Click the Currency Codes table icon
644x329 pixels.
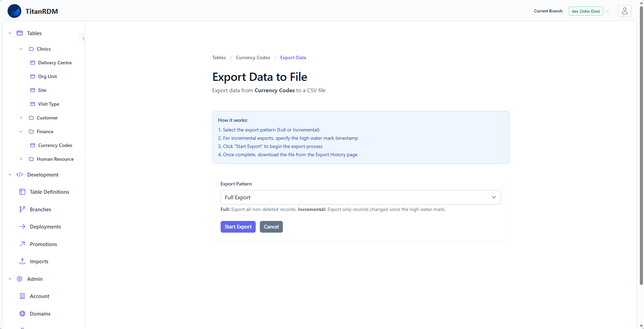pyautogui.click(x=33, y=145)
